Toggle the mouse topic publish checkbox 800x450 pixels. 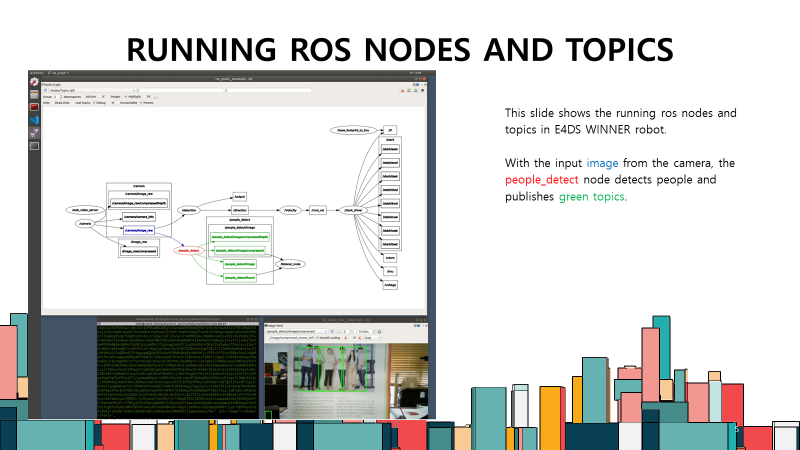pyautogui.click(x=267, y=338)
